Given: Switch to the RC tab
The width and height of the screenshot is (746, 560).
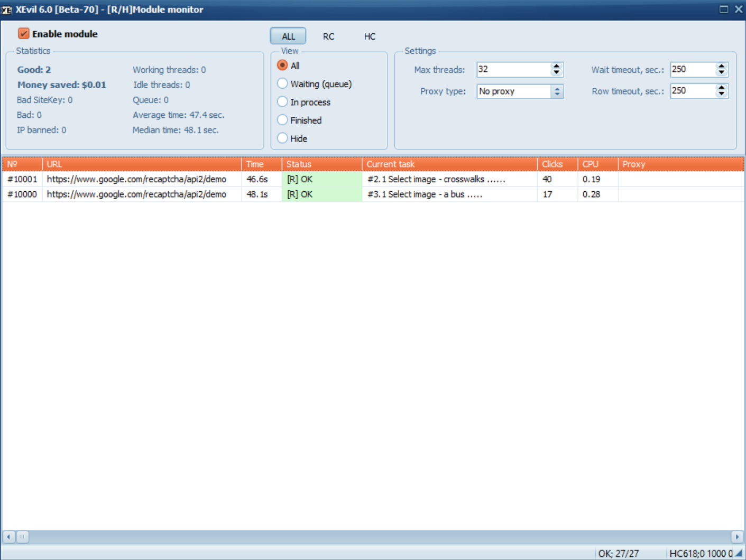Looking at the screenshot, I should (x=328, y=36).
